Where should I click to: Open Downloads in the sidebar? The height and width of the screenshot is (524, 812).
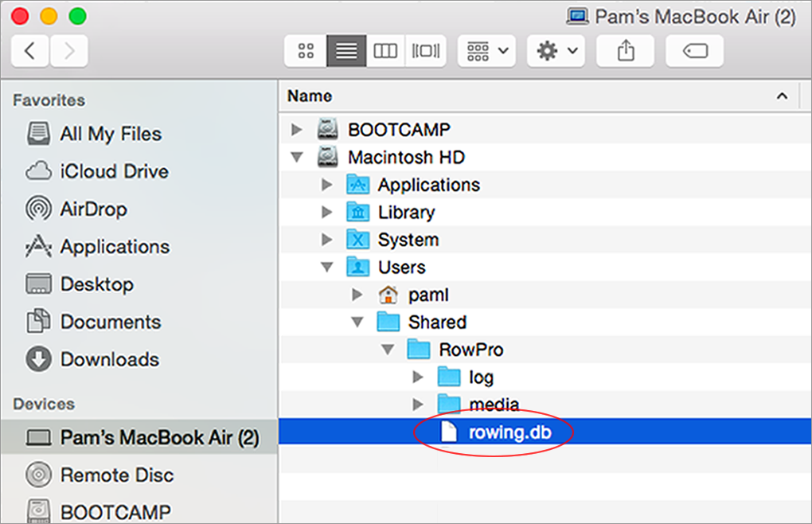tap(109, 359)
